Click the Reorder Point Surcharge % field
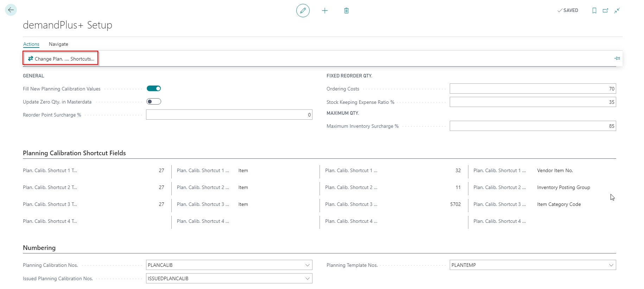 229,115
